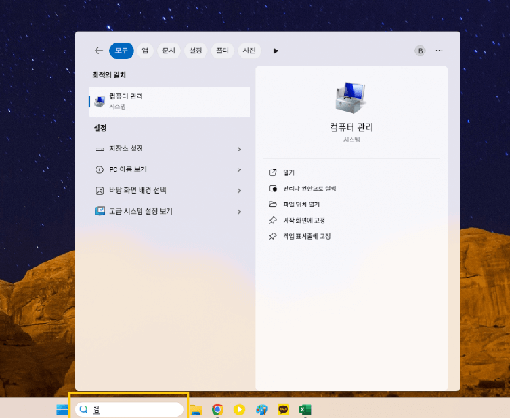Select the 모두 filter tab
The height and width of the screenshot is (420, 510).
122,50
